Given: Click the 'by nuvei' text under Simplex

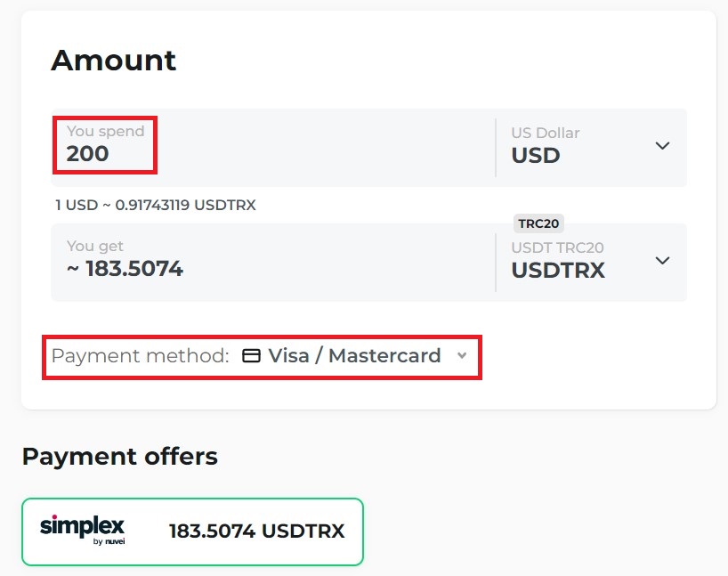Looking at the screenshot, I should point(108,540).
